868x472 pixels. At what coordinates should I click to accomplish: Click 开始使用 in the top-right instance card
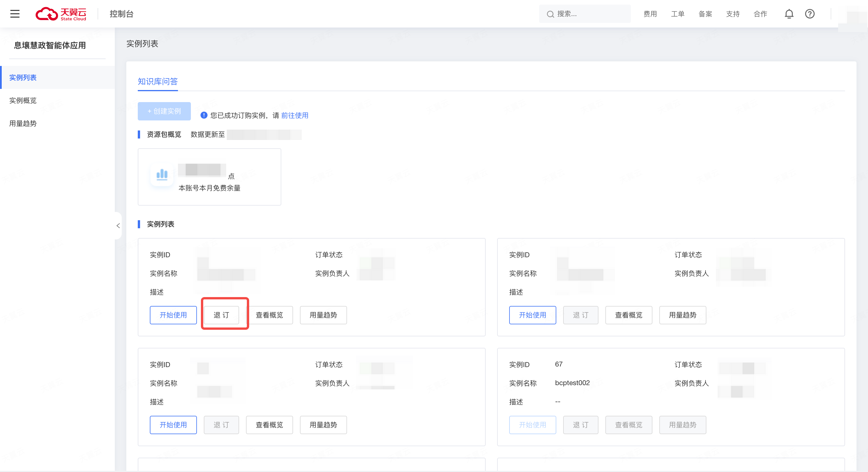click(x=533, y=315)
